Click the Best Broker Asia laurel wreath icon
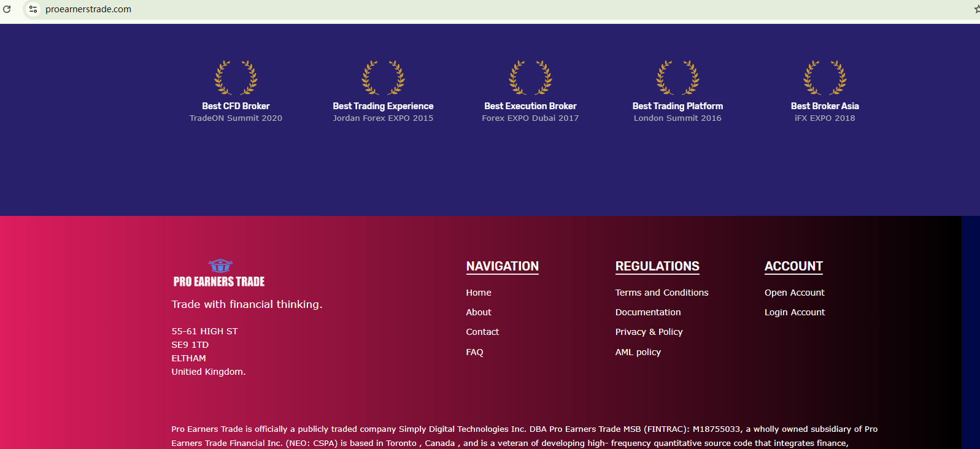Image resolution: width=980 pixels, height=449 pixels. coord(825,78)
